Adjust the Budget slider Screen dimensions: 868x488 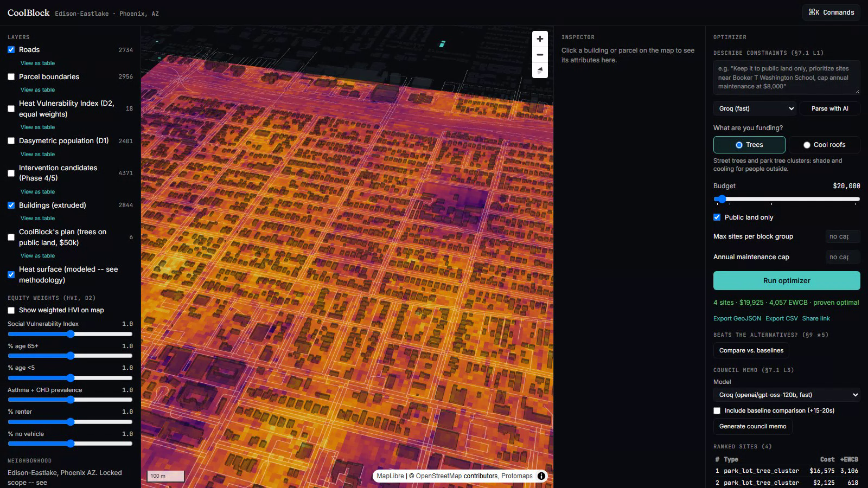787,199
